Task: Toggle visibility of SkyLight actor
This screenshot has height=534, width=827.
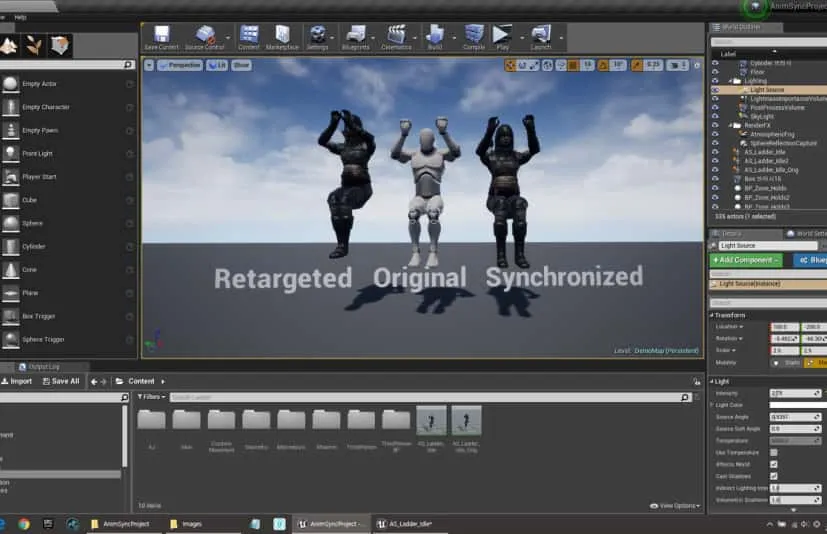Action: click(715, 116)
